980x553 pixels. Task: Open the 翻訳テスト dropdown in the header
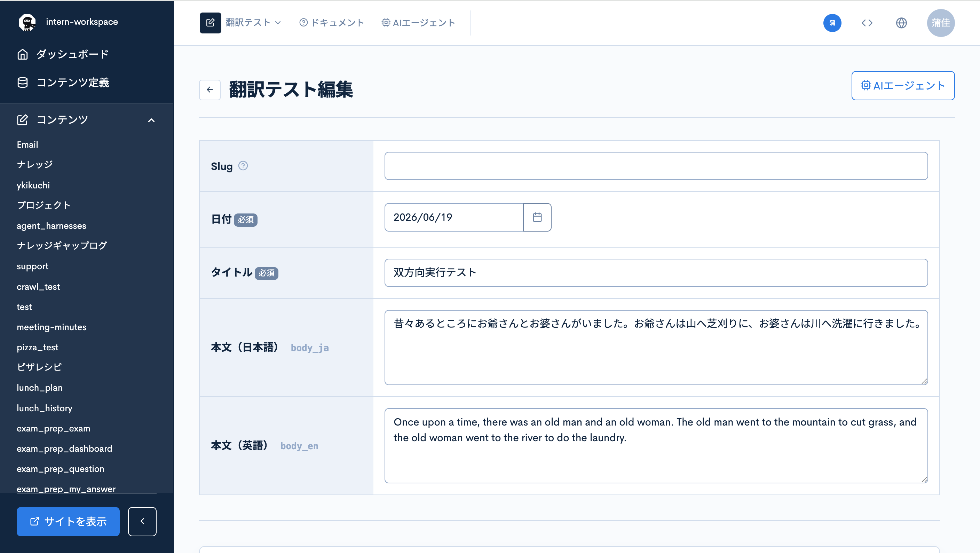[253, 23]
